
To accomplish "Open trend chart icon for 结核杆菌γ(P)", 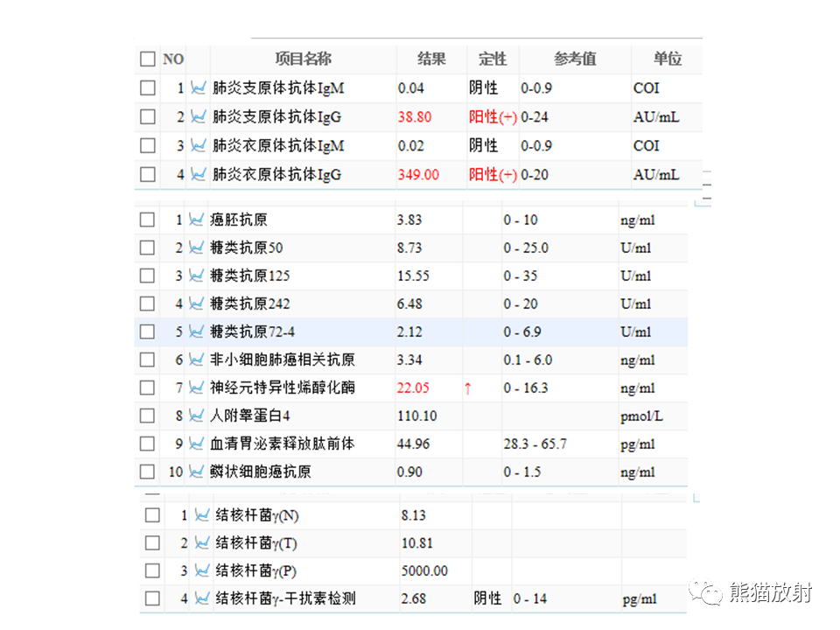I will (x=202, y=570).
